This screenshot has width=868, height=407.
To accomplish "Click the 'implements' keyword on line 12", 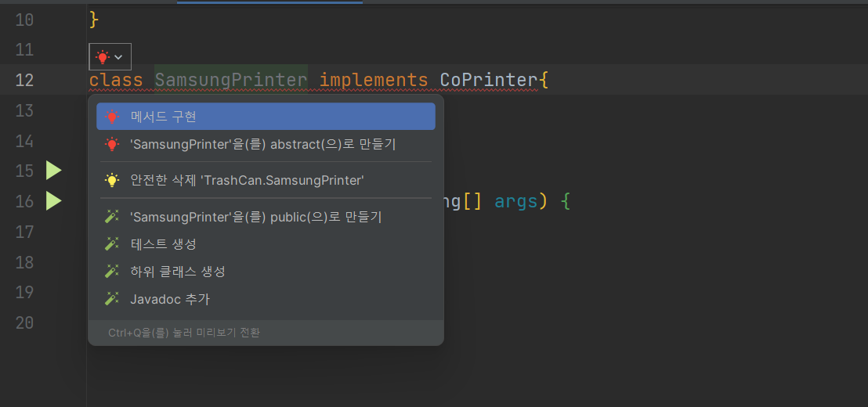I will pos(374,80).
